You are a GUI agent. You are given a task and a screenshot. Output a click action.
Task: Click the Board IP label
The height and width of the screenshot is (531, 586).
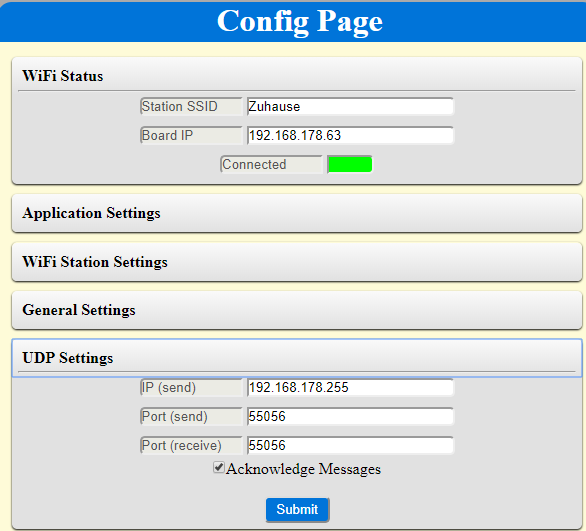click(191, 135)
